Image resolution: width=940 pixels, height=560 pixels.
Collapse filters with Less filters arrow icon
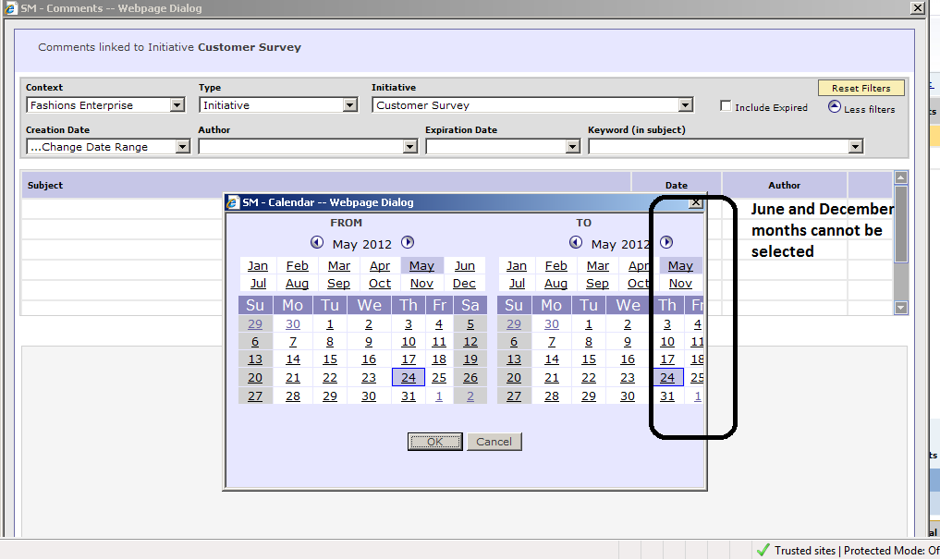tap(835, 106)
